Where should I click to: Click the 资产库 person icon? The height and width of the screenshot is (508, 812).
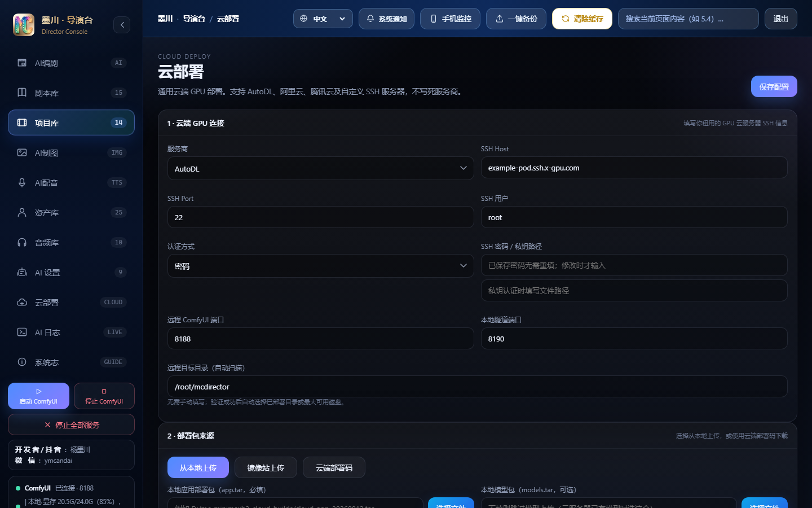click(x=22, y=212)
